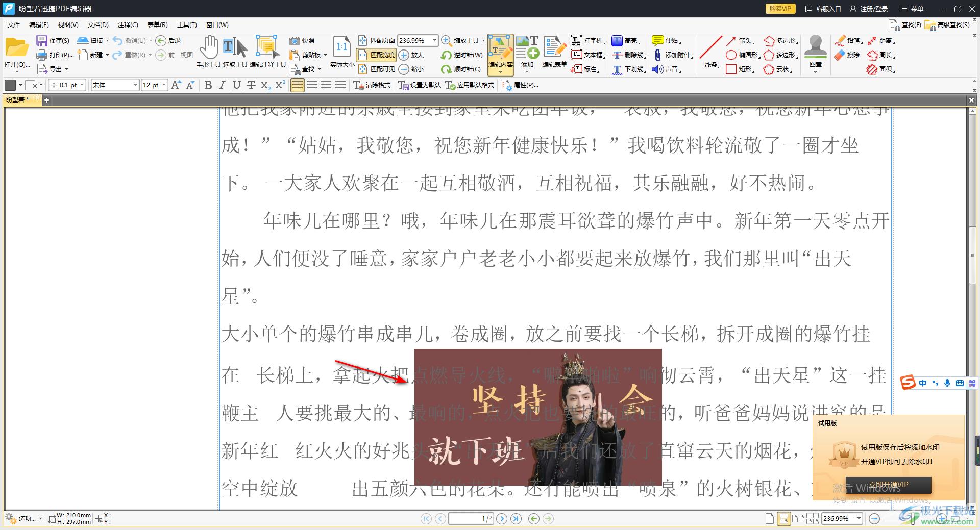Toggle Fit Page mode (匹配页面)
The height and width of the screenshot is (530, 980).
pos(377,40)
